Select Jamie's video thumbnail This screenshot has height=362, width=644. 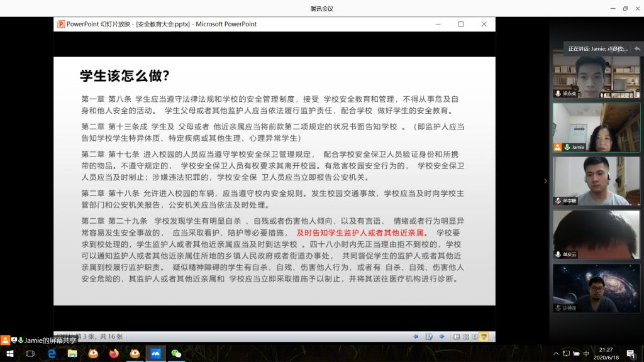click(x=596, y=128)
